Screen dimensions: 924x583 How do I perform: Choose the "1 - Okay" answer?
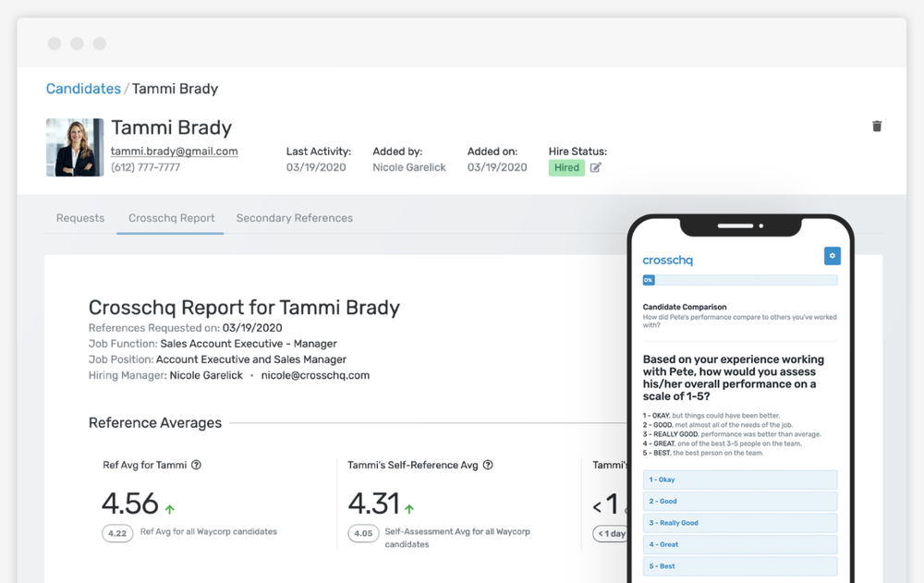740,480
